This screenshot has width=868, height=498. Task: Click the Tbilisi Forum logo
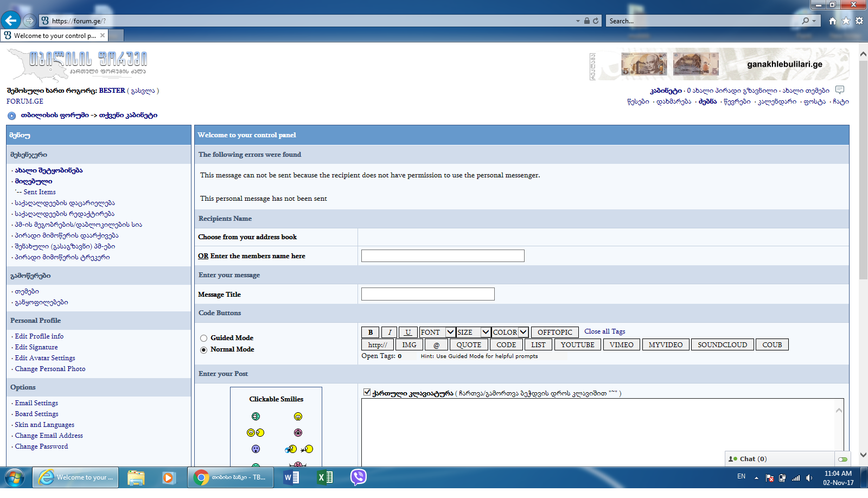pyautogui.click(x=77, y=66)
